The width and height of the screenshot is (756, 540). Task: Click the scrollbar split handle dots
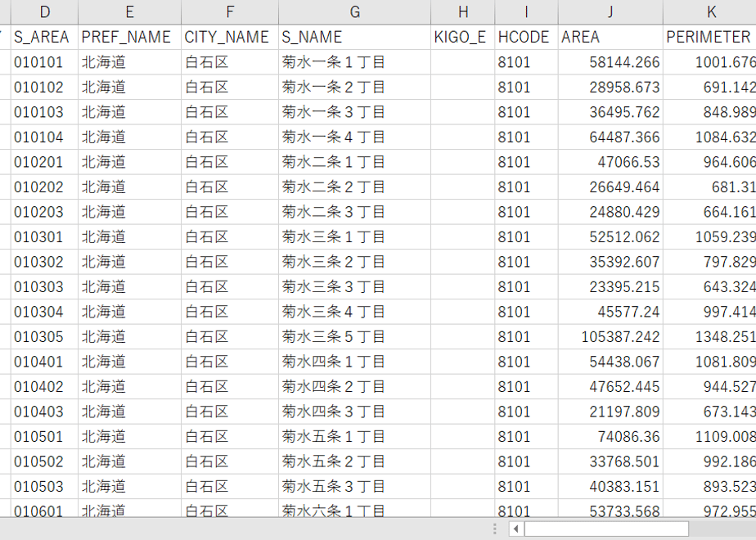pyautogui.click(x=495, y=529)
